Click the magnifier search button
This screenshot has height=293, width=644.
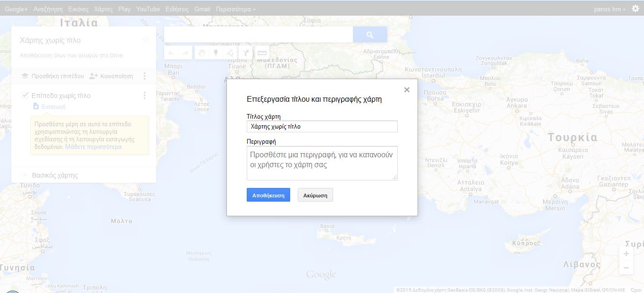tap(370, 34)
